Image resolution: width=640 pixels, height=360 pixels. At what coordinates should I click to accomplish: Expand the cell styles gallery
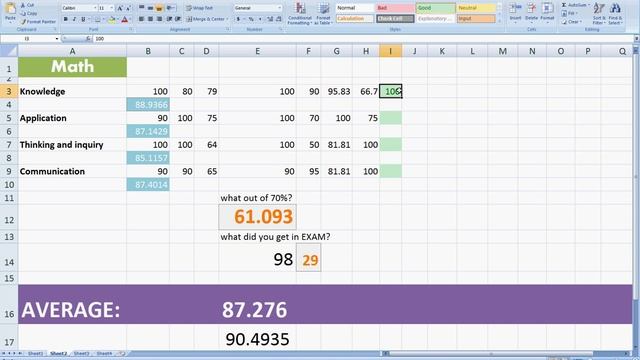(500, 20)
